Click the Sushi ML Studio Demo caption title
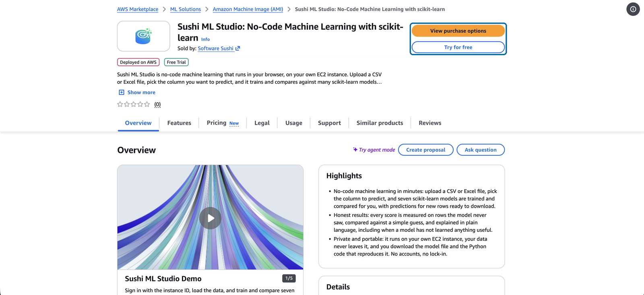The height and width of the screenshot is (295, 644). click(163, 278)
